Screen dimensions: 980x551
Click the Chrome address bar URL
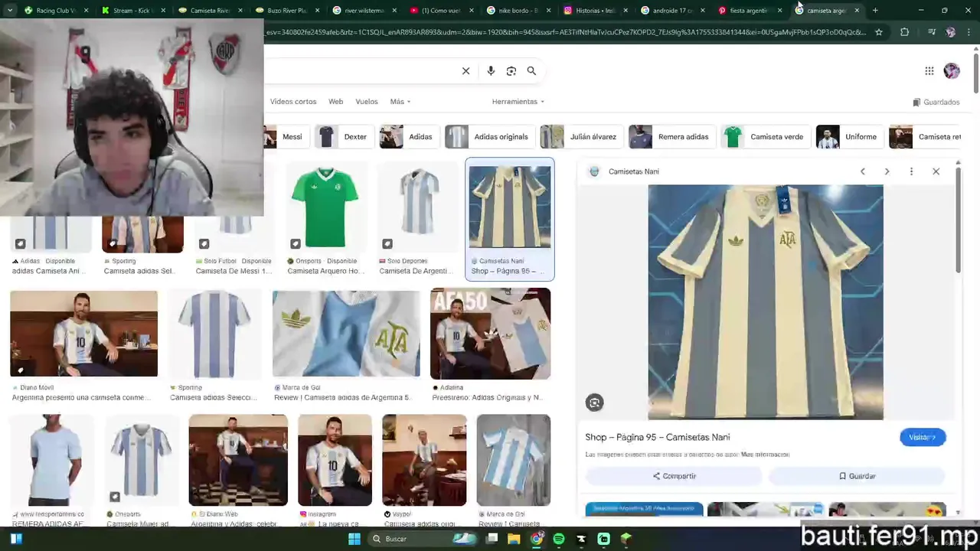click(x=565, y=32)
